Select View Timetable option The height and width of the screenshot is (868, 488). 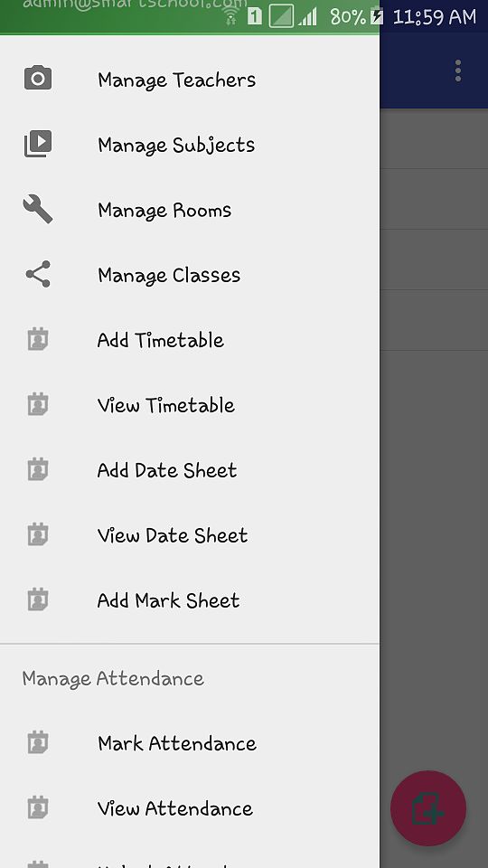click(x=190, y=405)
